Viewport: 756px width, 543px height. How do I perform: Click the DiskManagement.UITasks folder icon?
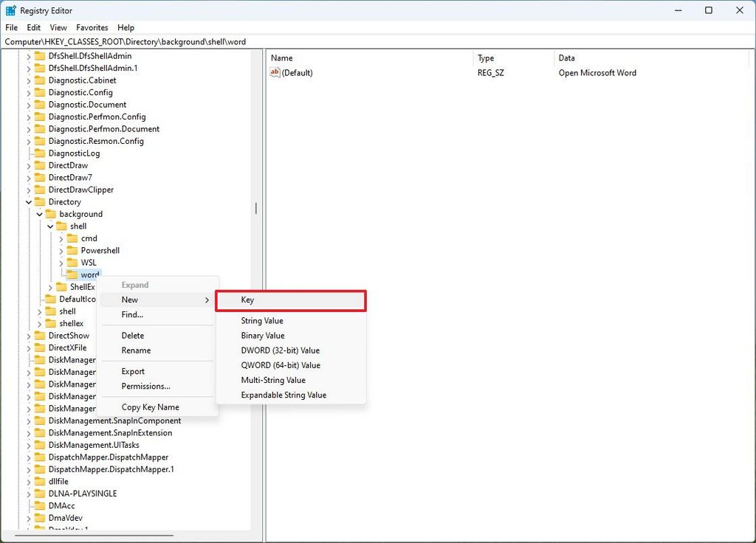tap(38, 444)
